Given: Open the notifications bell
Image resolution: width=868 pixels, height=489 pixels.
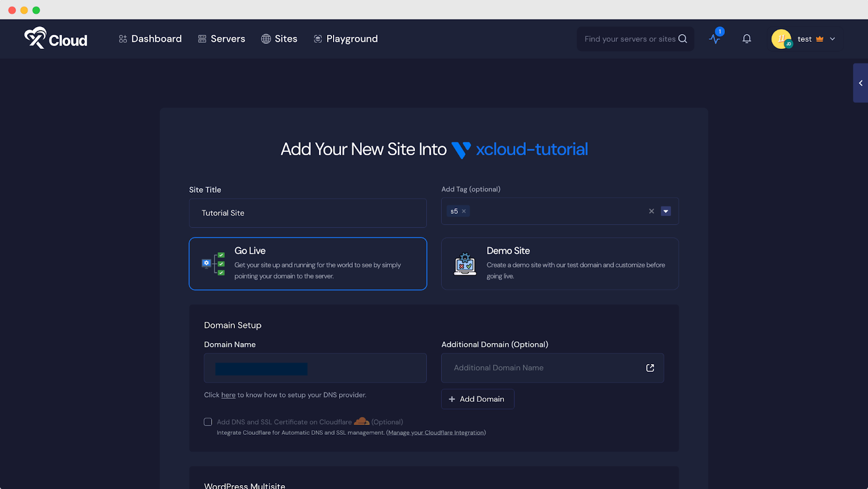Looking at the screenshot, I should click(746, 39).
